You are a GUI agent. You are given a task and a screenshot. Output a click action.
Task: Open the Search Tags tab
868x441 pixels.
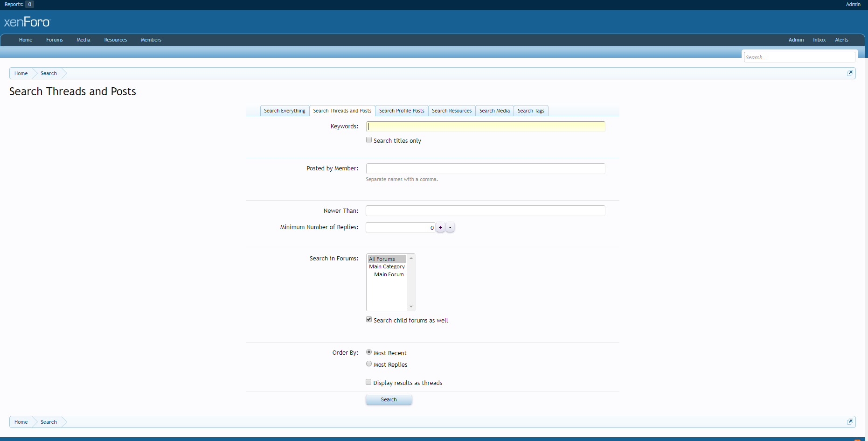click(x=531, y=111)
